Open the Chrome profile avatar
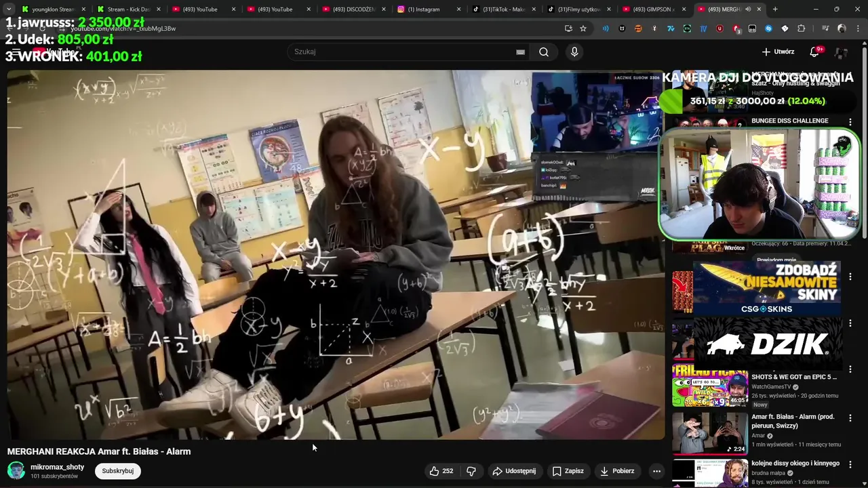 [842, 28]
